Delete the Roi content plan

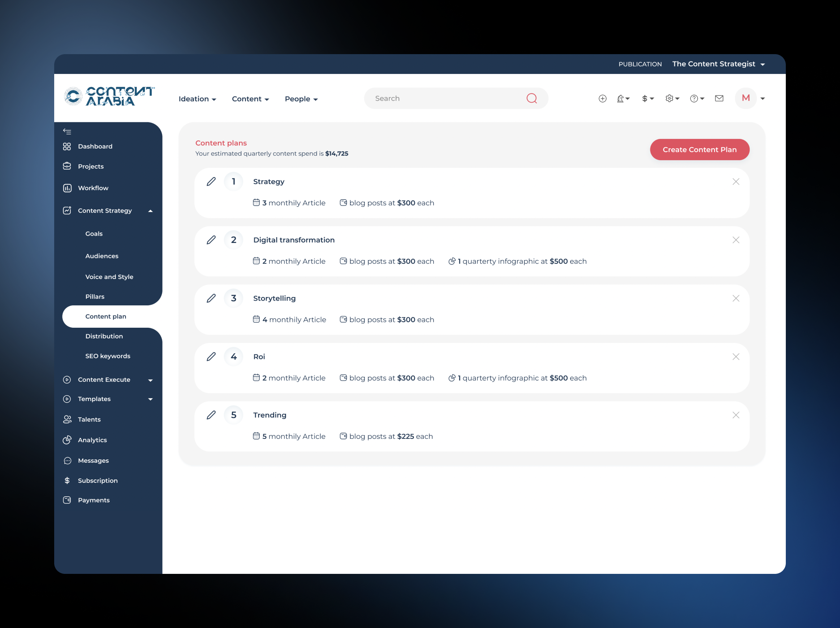coord(736,357)
